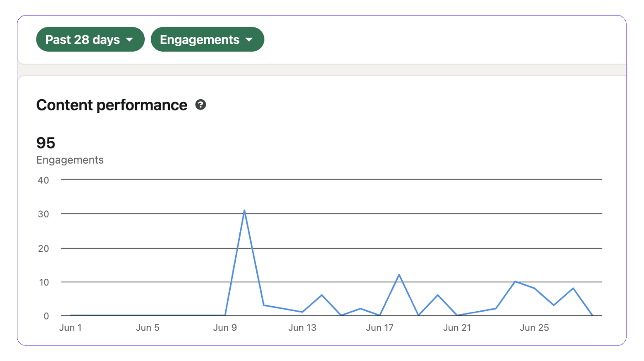
Task: Click the Jun 9 axis label
Action: coord(225,328)
